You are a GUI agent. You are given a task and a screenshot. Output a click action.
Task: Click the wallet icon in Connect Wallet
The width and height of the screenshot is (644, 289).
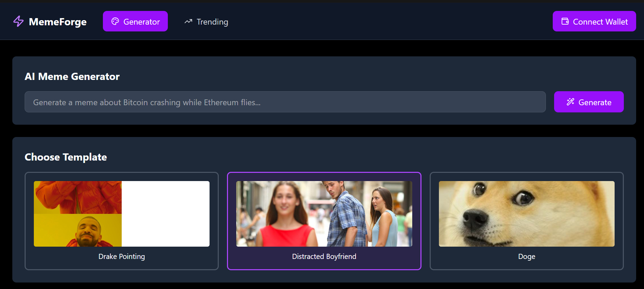[565, 21]
